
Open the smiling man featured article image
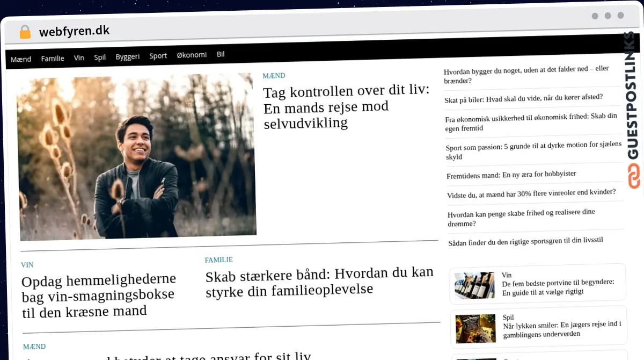pyautogui.click(x=136, y=156)
